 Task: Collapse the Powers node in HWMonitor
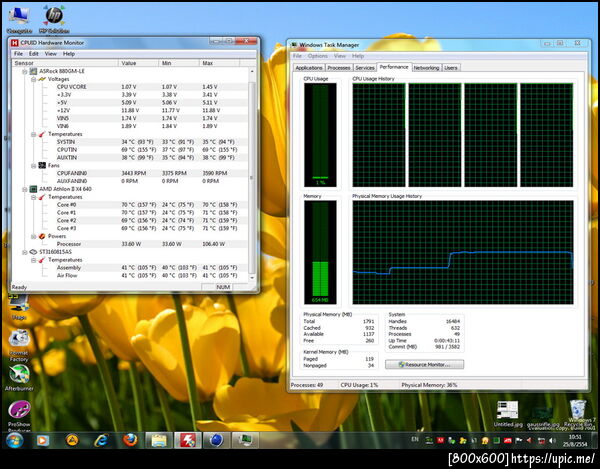[33, 236]
